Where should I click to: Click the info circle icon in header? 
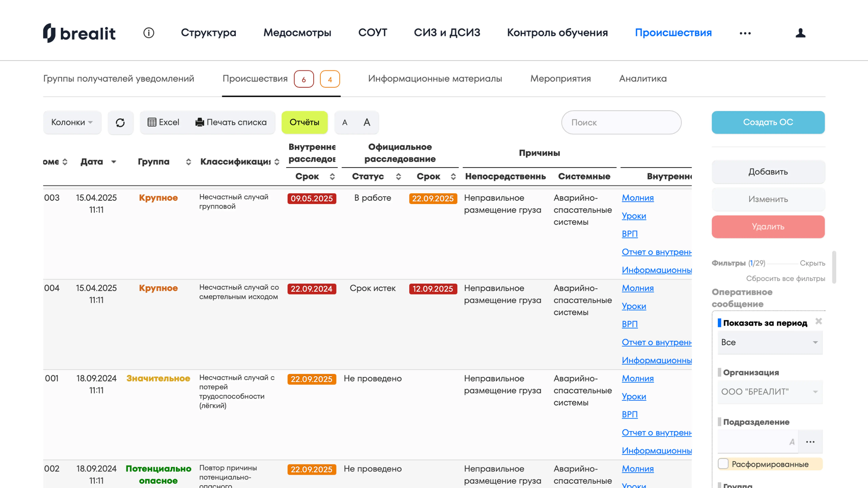[149, 33]
